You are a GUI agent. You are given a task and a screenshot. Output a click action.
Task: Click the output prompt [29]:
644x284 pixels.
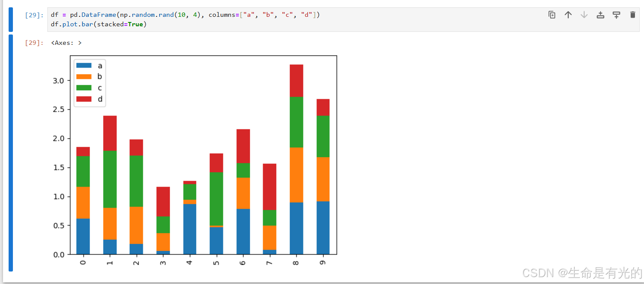pos(34,43)
